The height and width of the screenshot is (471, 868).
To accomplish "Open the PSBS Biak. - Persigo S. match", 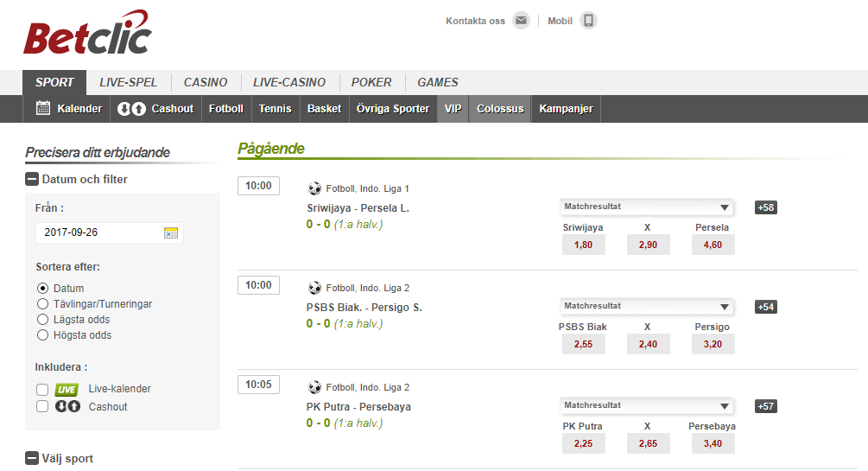I will tap(364, 307).
